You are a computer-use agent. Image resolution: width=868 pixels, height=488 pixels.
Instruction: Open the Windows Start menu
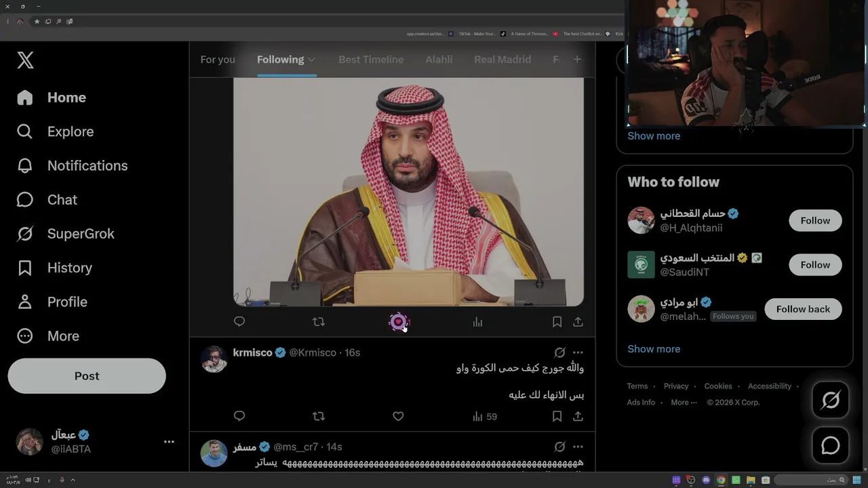click(x=857, y=481)
